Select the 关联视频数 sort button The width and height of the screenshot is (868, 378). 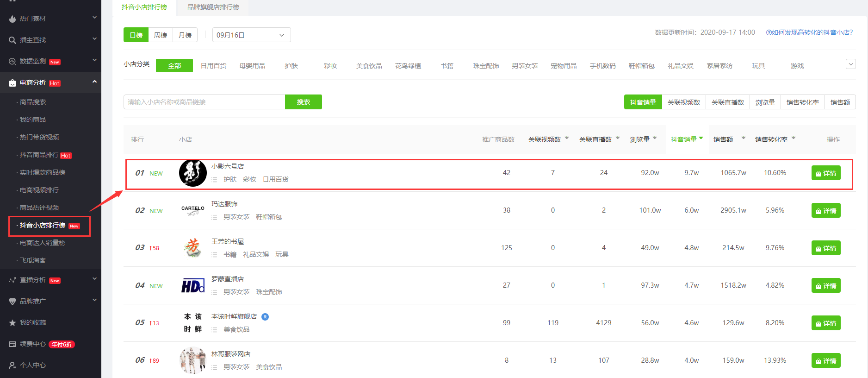(684, 102)
